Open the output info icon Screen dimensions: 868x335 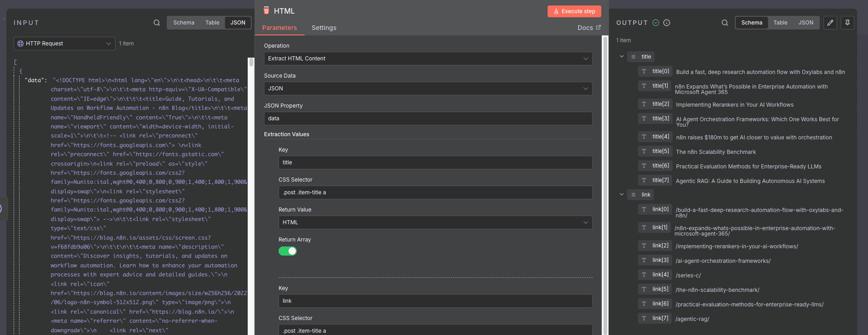click(x=667, y=23)
